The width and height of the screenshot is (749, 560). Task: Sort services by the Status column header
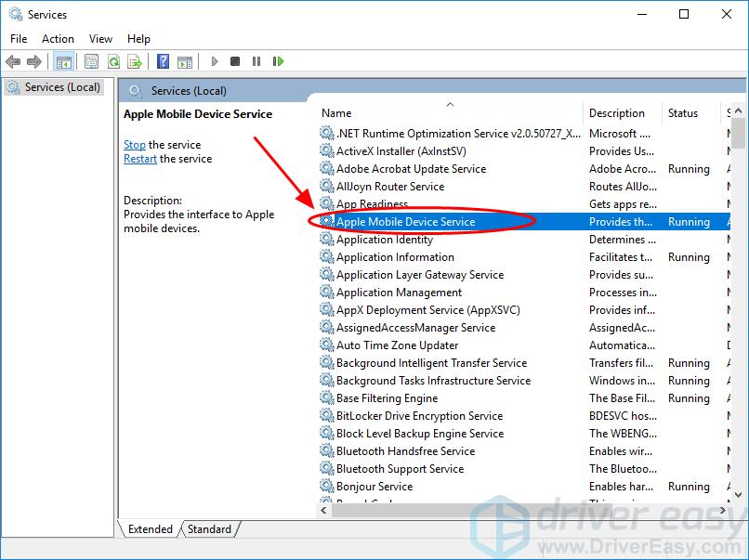pyautogui.click(x=682, y=113)
